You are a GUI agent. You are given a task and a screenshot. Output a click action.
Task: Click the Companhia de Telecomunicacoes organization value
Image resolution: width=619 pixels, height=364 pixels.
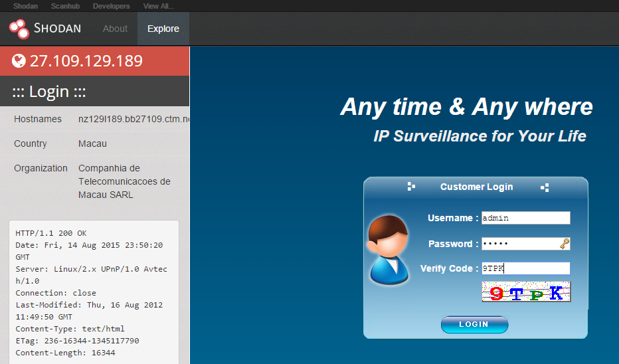(124, 181)
